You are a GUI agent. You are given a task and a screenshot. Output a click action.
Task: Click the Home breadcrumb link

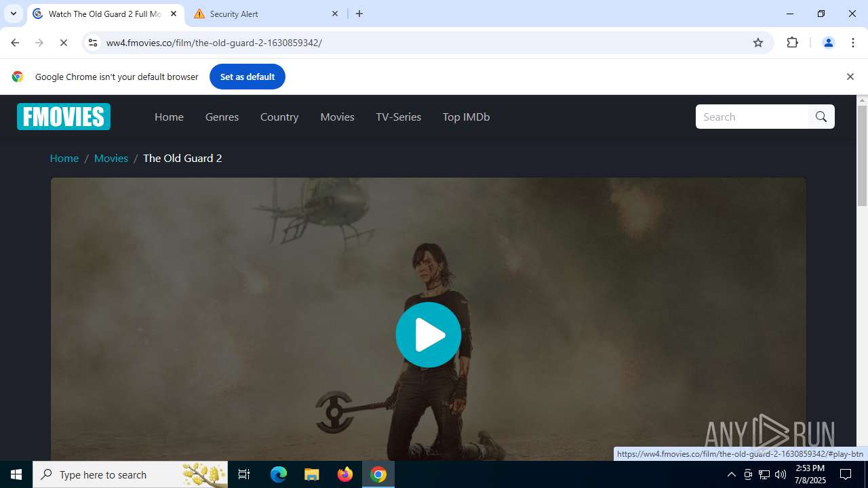[x=64, y=158]
